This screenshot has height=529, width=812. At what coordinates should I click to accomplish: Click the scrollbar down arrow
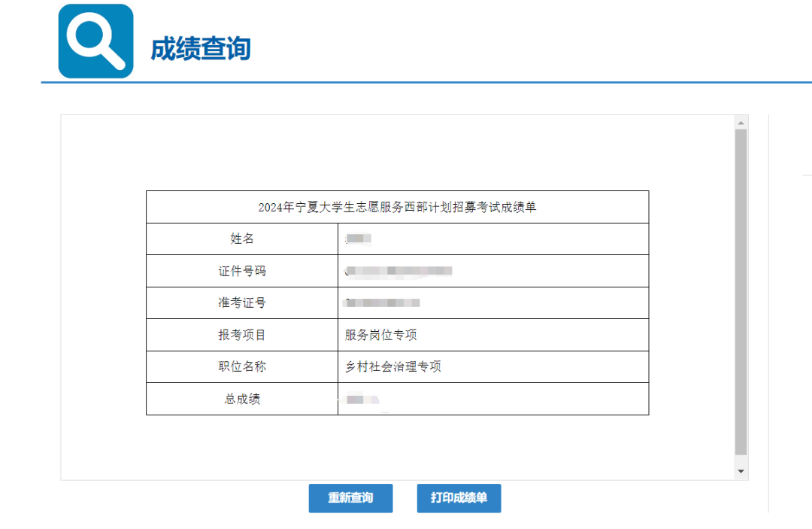741,471
